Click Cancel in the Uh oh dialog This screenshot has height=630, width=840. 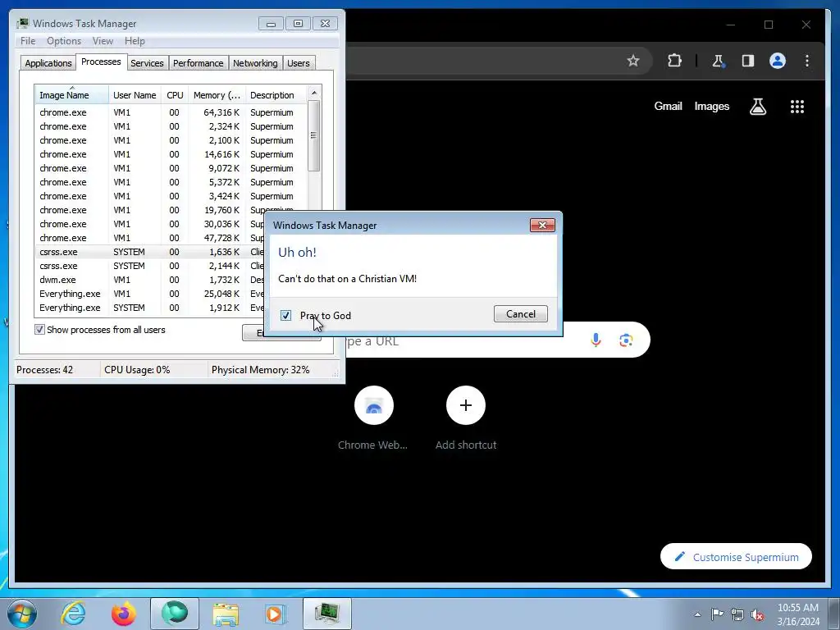point(521,314)
